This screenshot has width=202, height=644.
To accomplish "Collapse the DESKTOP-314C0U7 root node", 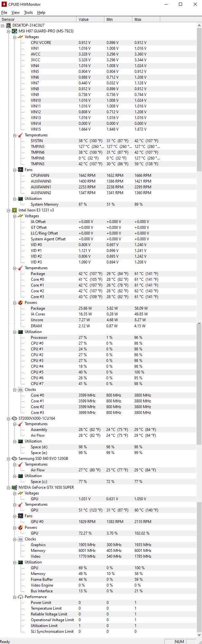I will click(x=3, y=25).
